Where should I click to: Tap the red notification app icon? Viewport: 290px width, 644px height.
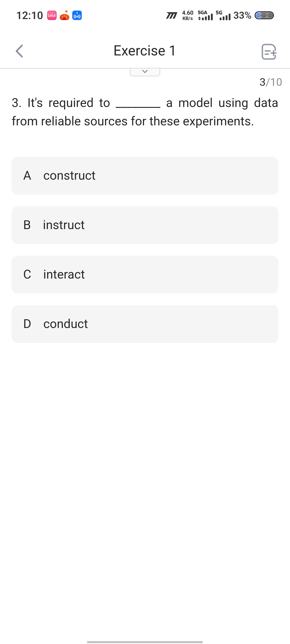coord(64,15)
